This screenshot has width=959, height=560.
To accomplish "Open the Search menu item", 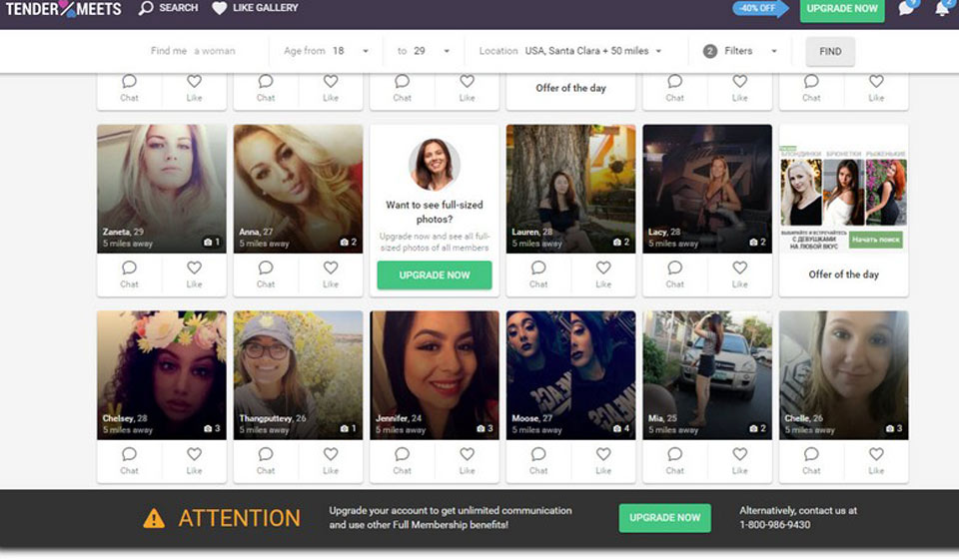I will click(168, 8).
